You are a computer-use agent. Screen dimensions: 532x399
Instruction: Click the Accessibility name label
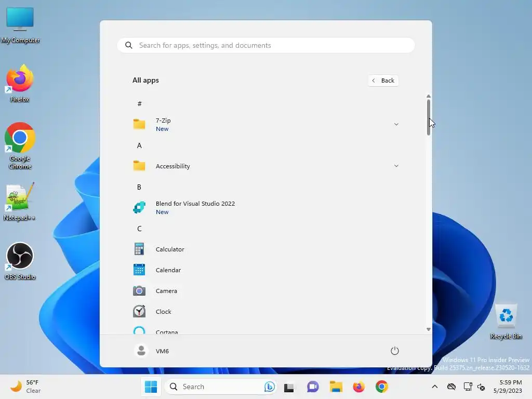tap(172, 166)
